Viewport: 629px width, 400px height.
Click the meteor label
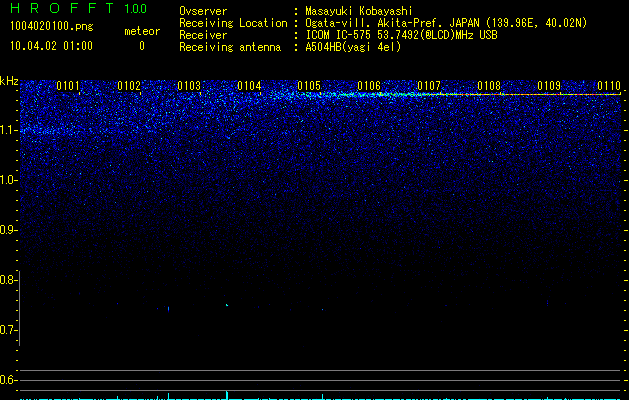point(142,31)
